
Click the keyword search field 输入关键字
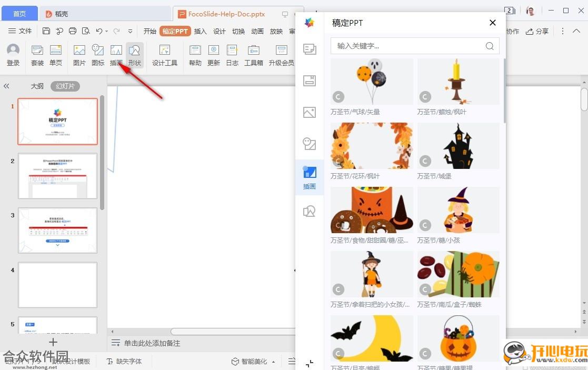coord(415,46)
